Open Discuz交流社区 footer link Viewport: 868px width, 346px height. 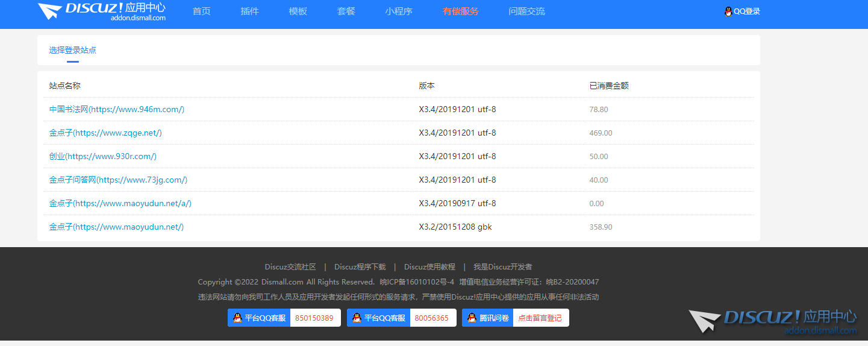290,267
